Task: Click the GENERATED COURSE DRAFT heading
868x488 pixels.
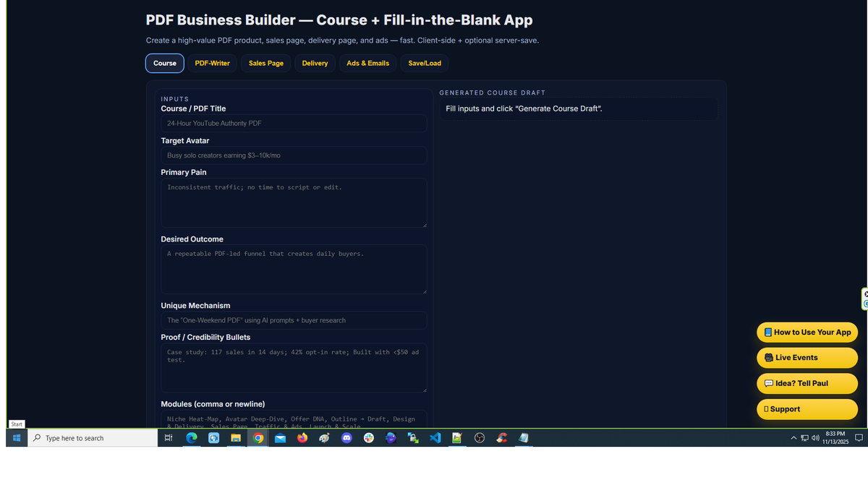Action: click(x=493, y=93)
